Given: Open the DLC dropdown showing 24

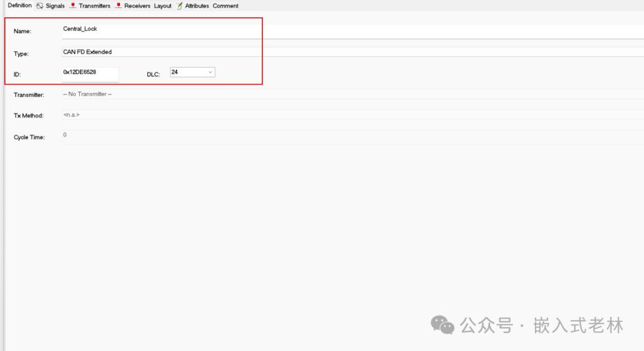Looking at the screenshot, I should (193, 72).
